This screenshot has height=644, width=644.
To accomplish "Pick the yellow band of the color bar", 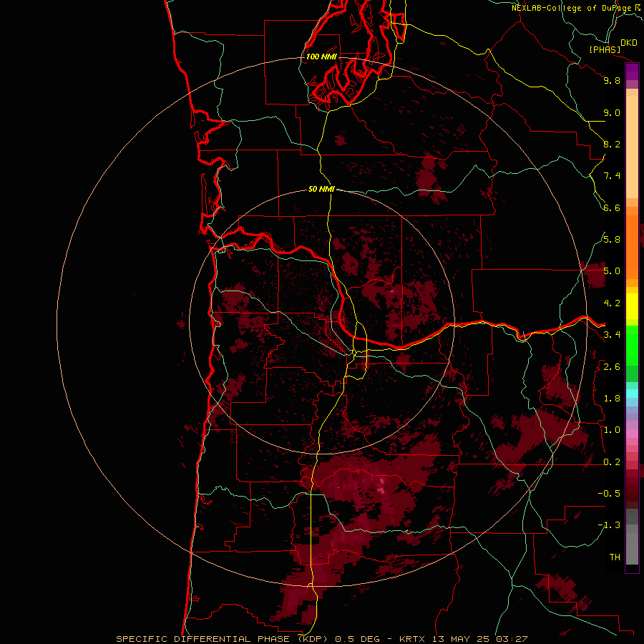I will pos(632,306).
